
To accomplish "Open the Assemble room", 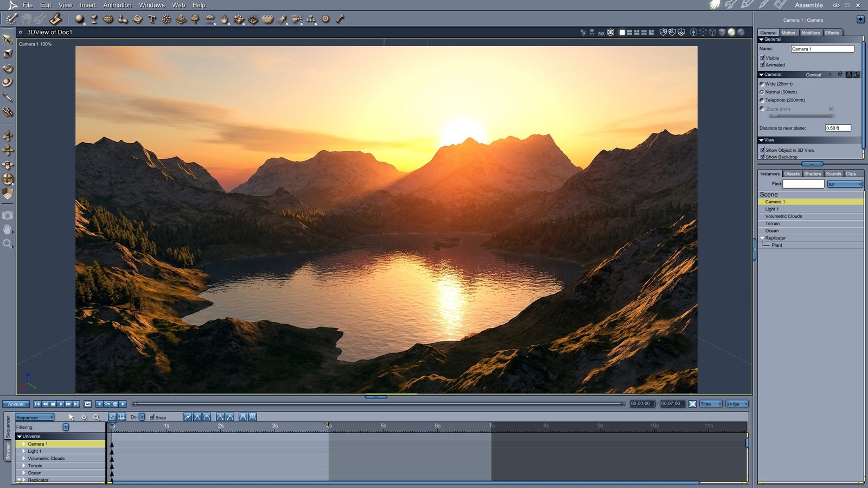I will tap(809, 5).
